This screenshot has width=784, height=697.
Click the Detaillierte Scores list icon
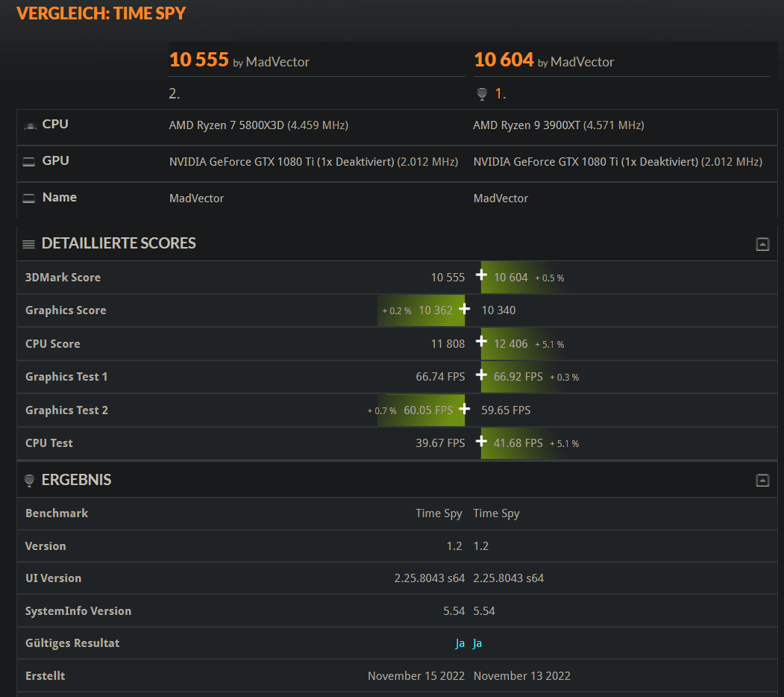pos(28,244)
